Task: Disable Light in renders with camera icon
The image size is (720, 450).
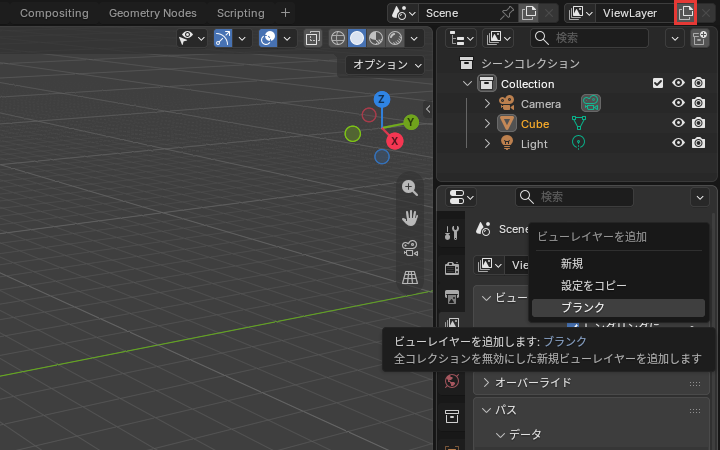Action: click(x=698, y=143)
